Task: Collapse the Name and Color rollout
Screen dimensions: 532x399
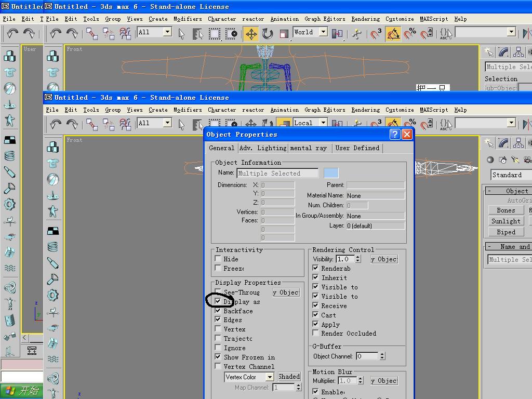Action: click(508, 247)
